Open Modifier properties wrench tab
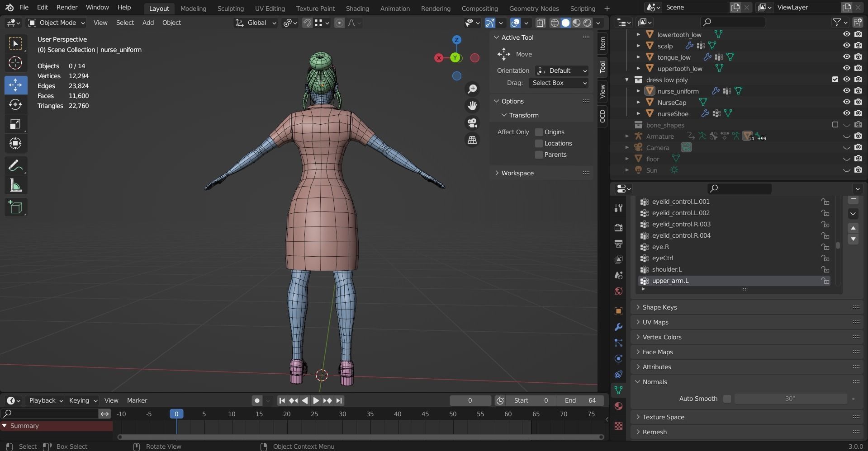This screenshot has width=868, height=451. tap(618, 327)
